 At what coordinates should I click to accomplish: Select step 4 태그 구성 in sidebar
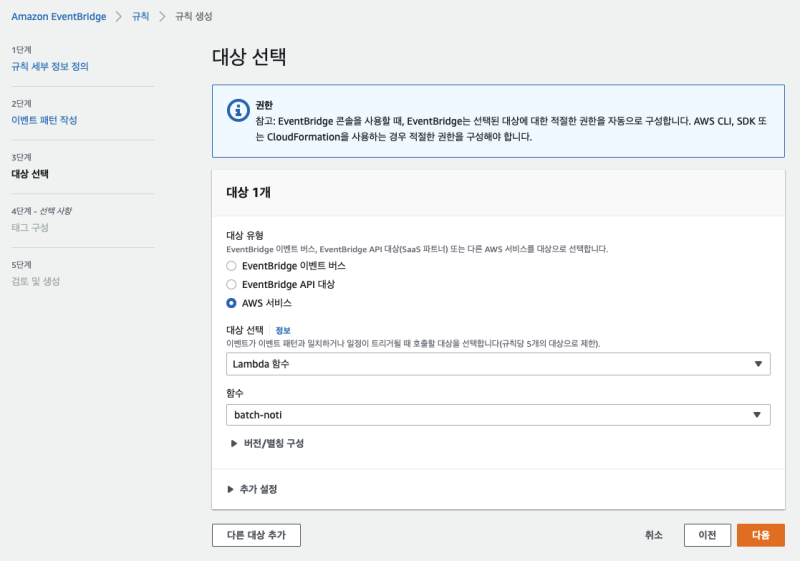pyautogui.click(x=30, y=227)
